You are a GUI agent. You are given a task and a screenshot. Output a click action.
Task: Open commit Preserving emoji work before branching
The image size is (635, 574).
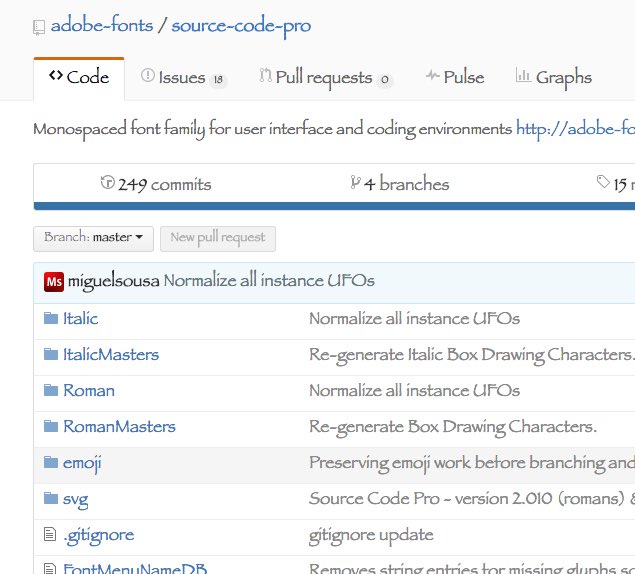click(472, 463)
